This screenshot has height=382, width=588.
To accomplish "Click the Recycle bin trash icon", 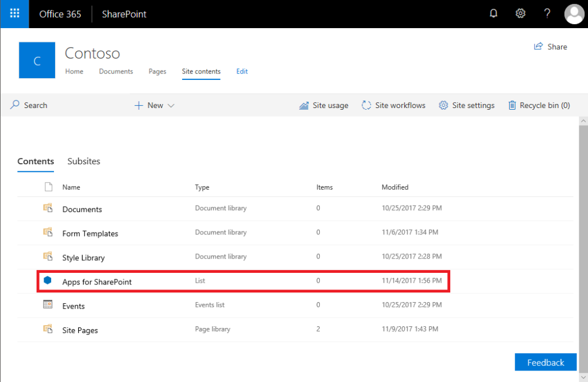I will pos(512,106).
